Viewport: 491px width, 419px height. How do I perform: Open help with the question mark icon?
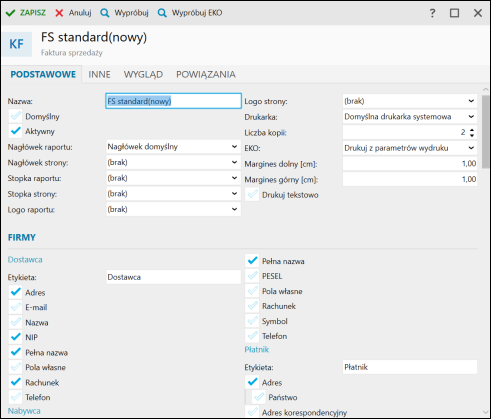432,13
